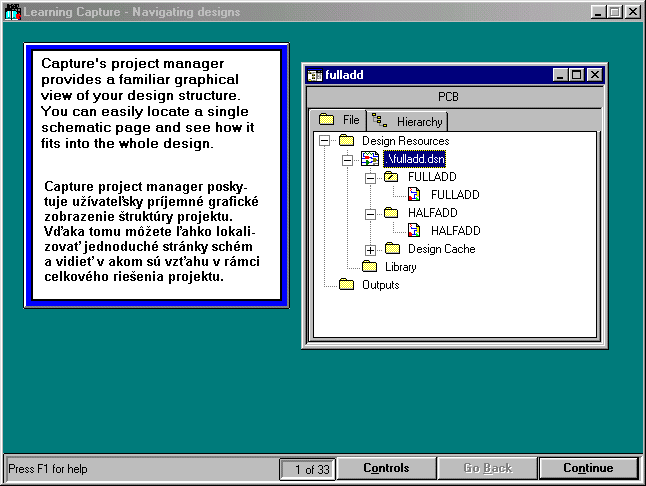The height and width of the screenshot is (486, 646).
Task: Collapse the HALFADD folder node
Action: point(370,213)
